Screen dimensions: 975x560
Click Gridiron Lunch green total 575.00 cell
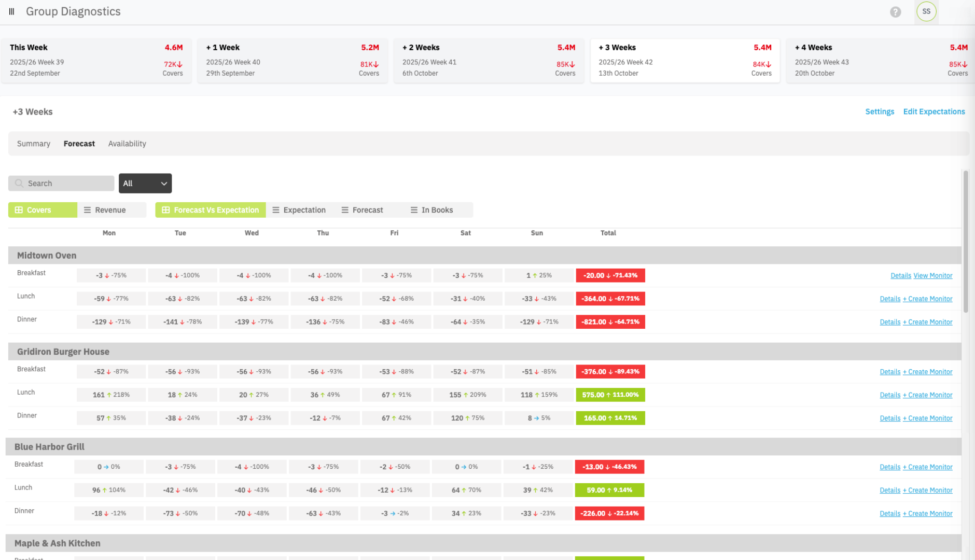[x=610, y=395]
